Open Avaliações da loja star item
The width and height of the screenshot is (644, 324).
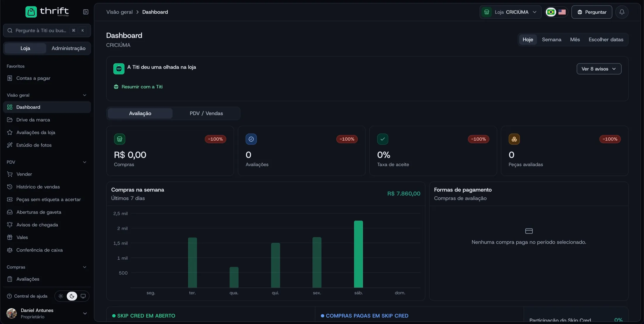(47, 132)
